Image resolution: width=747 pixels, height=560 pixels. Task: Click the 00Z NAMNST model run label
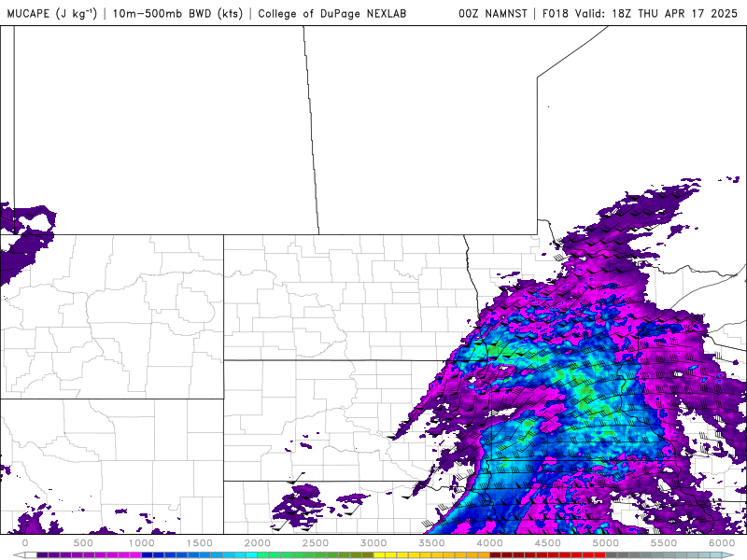click(x=493, y=13)
